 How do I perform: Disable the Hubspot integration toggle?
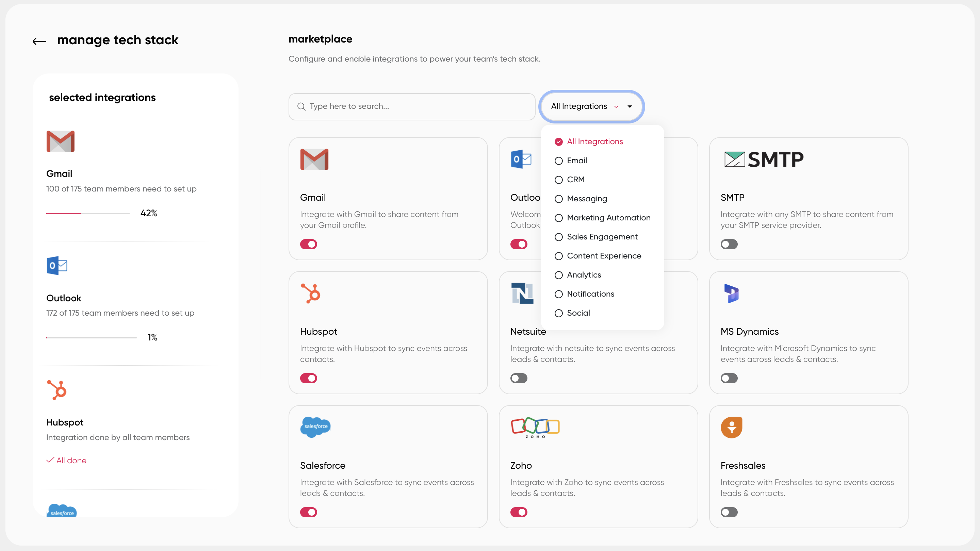pyautogui.click(x=309, y=378)
